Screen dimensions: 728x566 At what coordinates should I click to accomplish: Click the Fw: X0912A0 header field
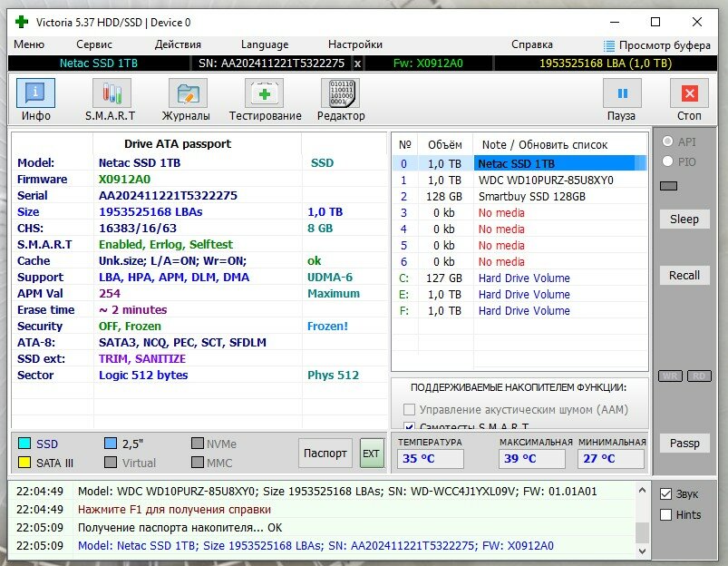point(428,63)
